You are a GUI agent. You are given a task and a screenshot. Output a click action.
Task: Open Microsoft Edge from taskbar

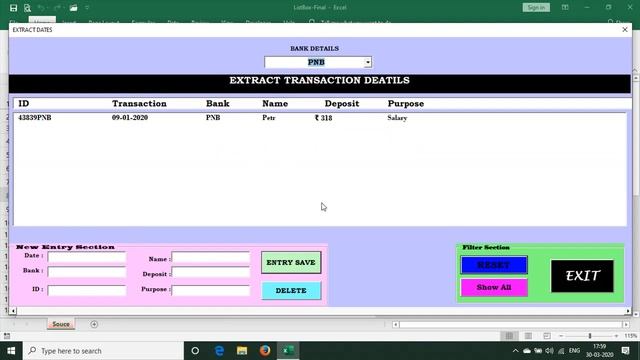pyautogui.click(x=219, y=351)
